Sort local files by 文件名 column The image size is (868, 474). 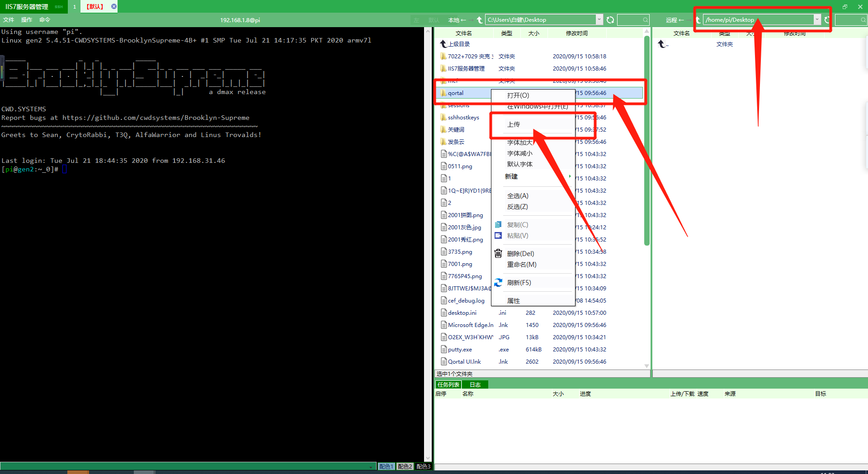pos(463,33)
